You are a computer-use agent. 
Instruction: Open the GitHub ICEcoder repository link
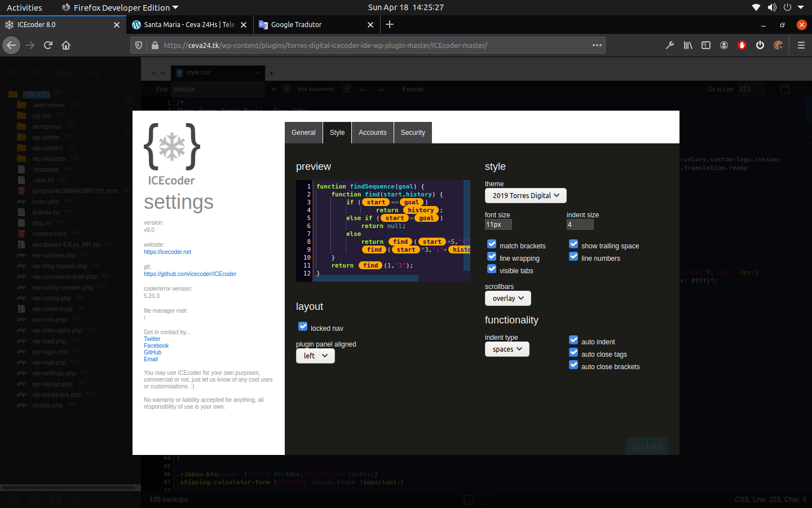point(190,274)
